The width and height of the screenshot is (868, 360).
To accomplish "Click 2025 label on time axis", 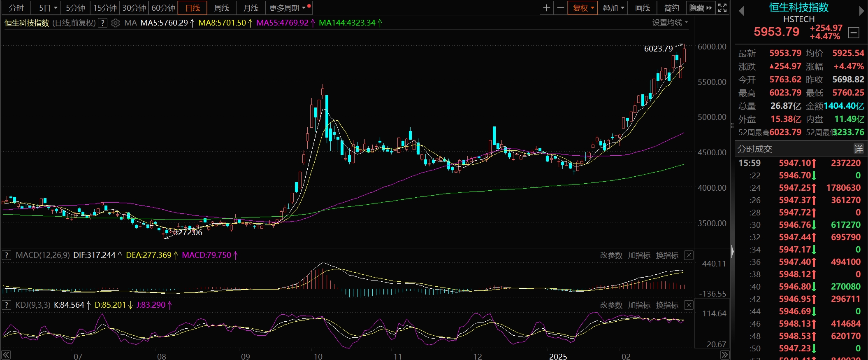I will [558, 356].
